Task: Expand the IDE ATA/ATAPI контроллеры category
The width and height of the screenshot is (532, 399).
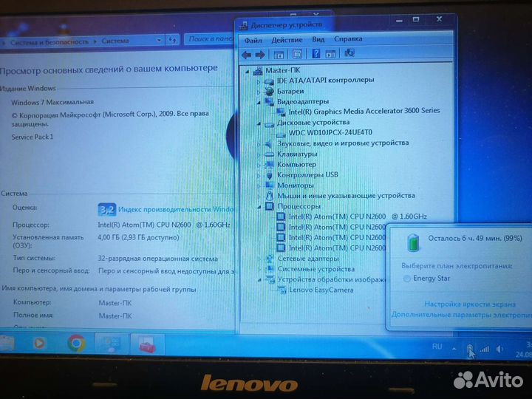Action: pyautogui.click(x=258, y=82)
